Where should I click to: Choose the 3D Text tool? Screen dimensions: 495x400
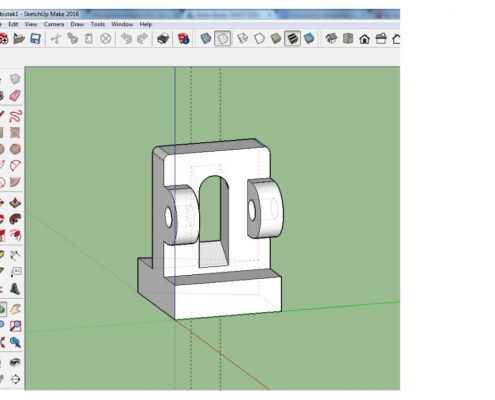tap(15, 289)
